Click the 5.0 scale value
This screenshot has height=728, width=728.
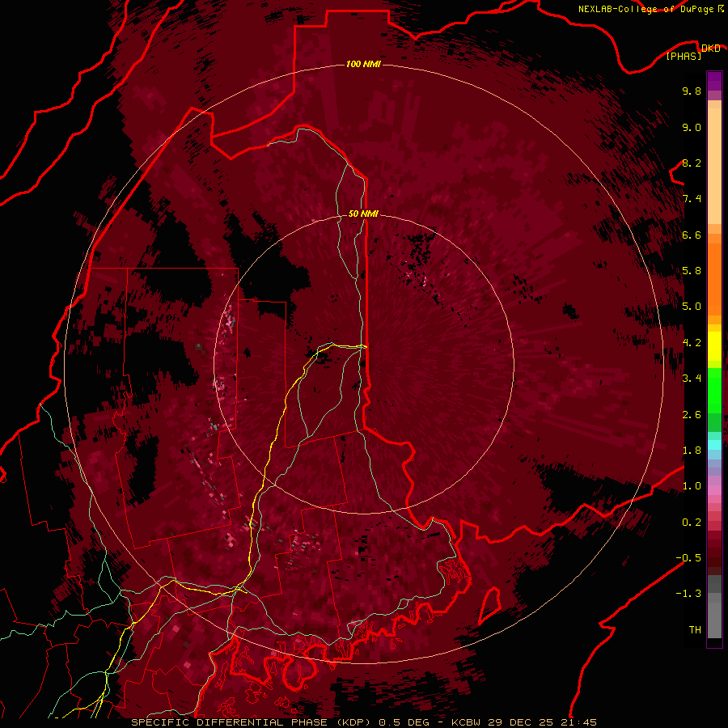pyautogui.click(x=692, y=307)
